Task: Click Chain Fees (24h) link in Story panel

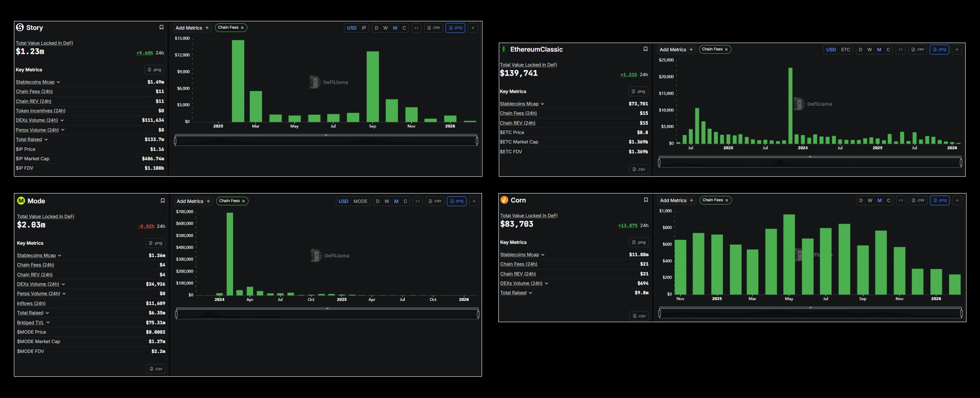Action: click(x=34, y=91)
